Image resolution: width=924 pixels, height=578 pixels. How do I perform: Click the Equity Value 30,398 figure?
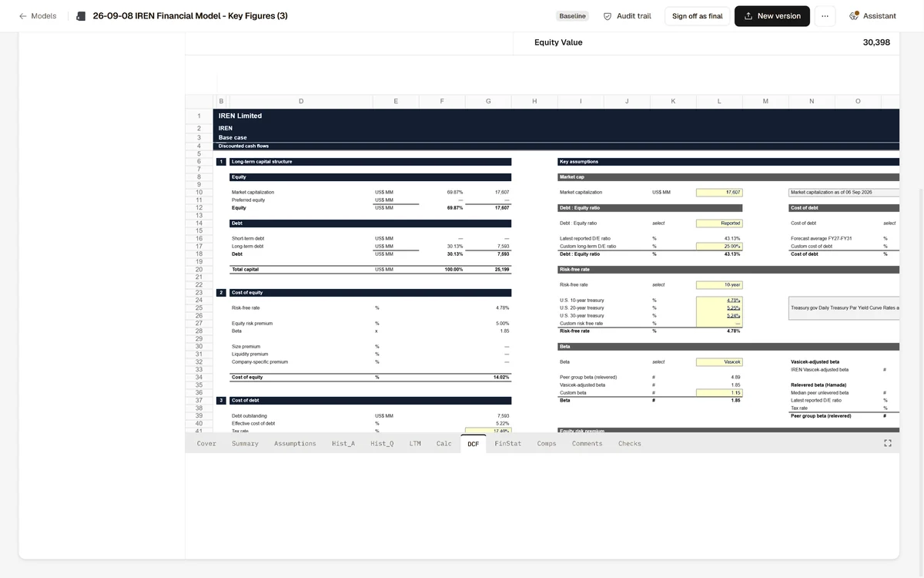click(876, 42)
